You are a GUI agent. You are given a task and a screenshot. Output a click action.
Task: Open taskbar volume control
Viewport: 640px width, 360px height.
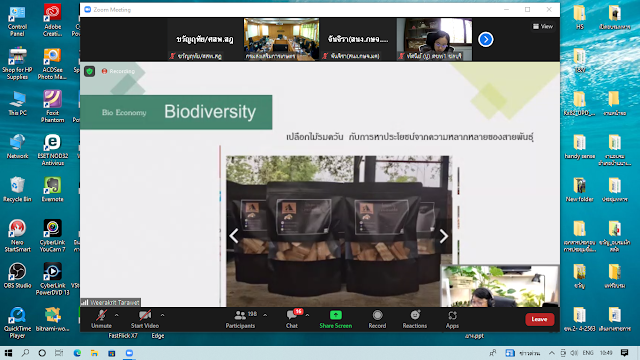pos(574,353)
